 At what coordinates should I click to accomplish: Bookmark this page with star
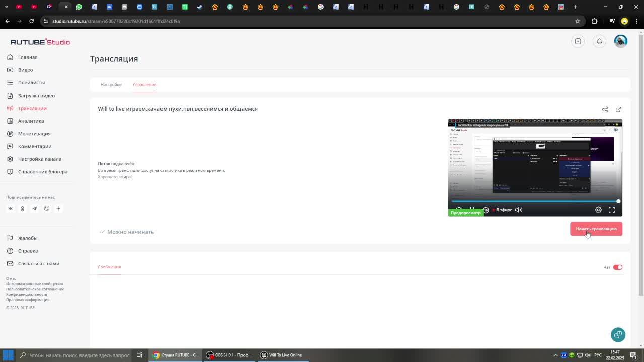pyautogui.click(x=577, y=21)
